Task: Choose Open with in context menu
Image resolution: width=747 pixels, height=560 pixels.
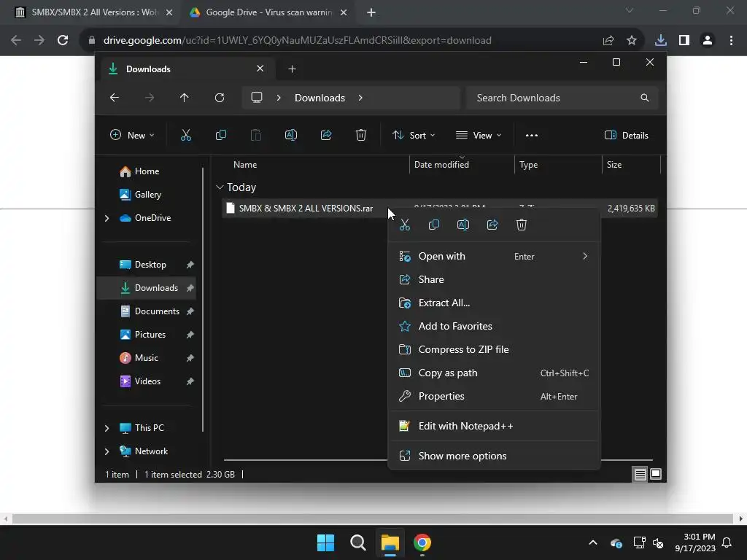Action: click(494, 256)
